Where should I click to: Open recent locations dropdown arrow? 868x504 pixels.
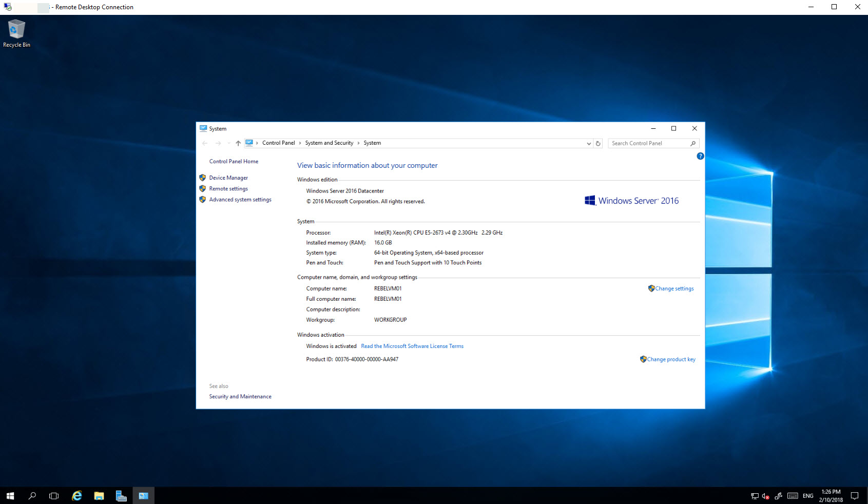(228, 143)
